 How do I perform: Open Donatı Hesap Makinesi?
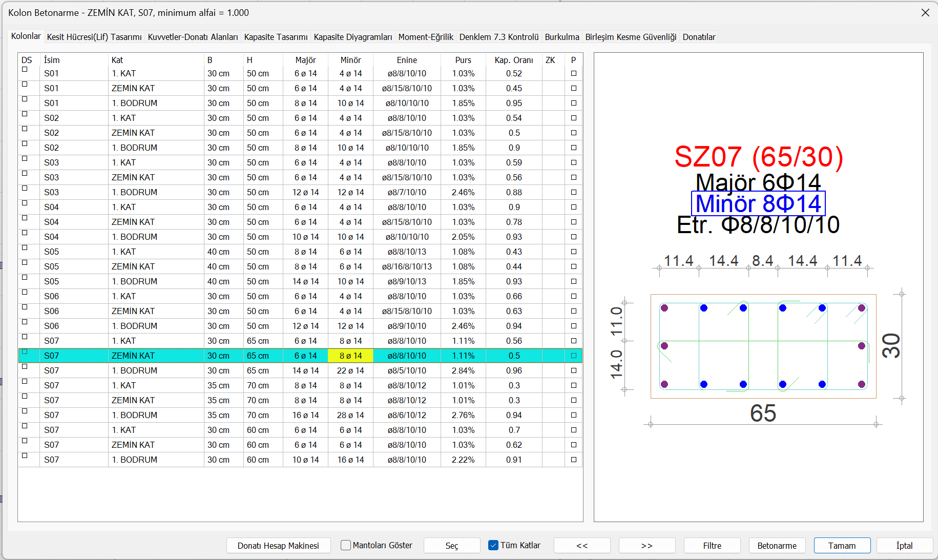[278, 546]
